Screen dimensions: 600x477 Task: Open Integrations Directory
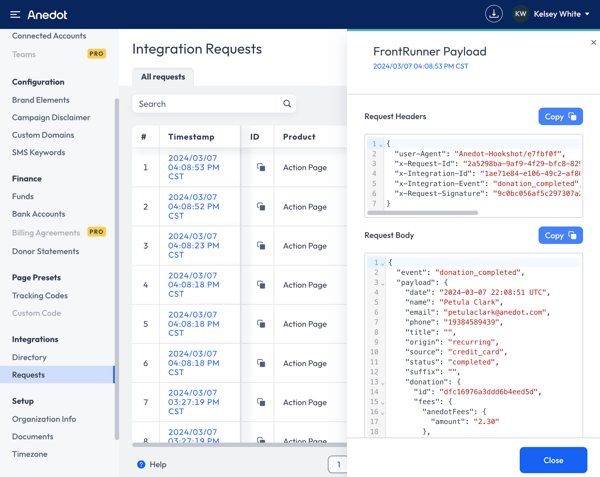click(x=29, y=357)
